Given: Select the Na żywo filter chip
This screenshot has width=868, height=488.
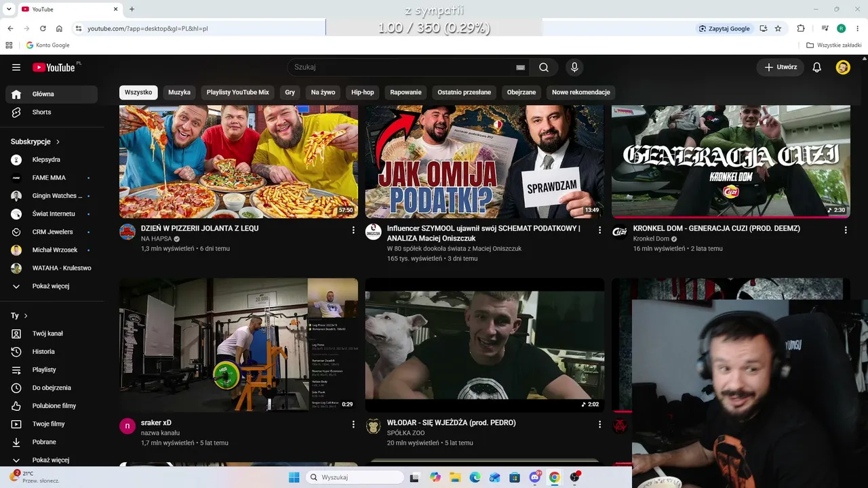Looking at the screenshot, I should [323, 92].
